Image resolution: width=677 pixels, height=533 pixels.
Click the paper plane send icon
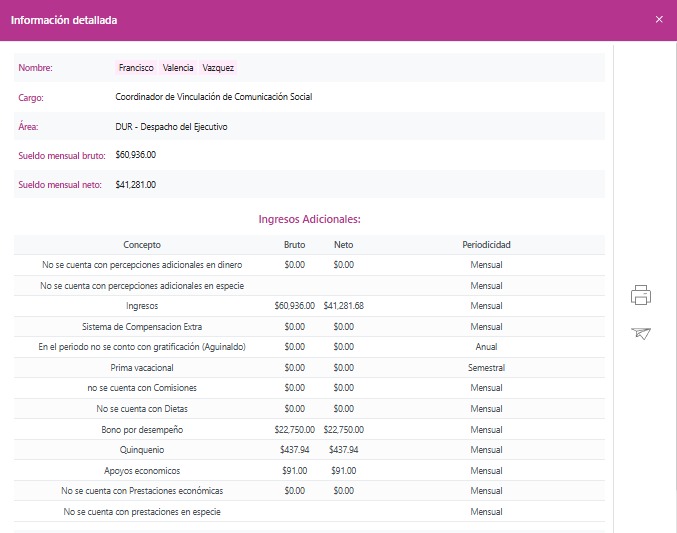point(641,333)
